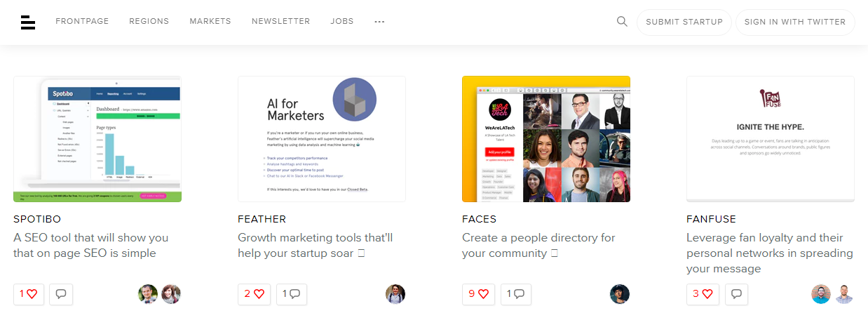The width and height of the screenshot is (868, 325).
Task: Open the Regions menu item
Action: 149,22
